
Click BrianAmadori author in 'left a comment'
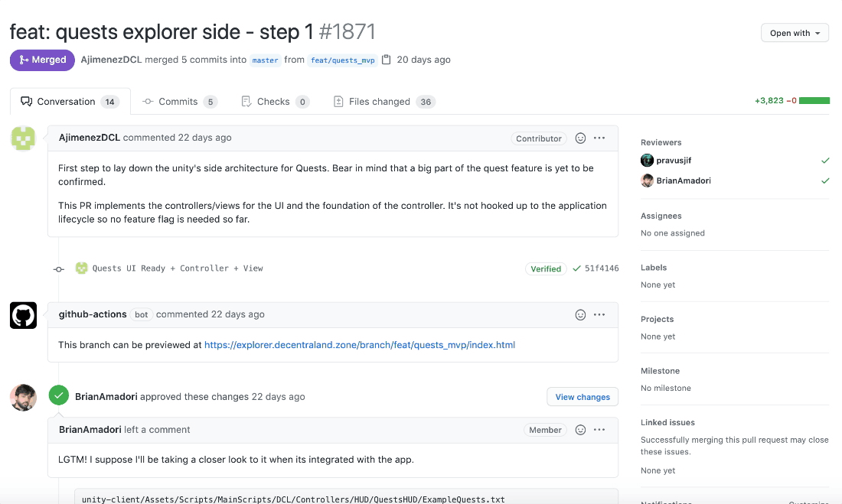click(x=90, y=429)
